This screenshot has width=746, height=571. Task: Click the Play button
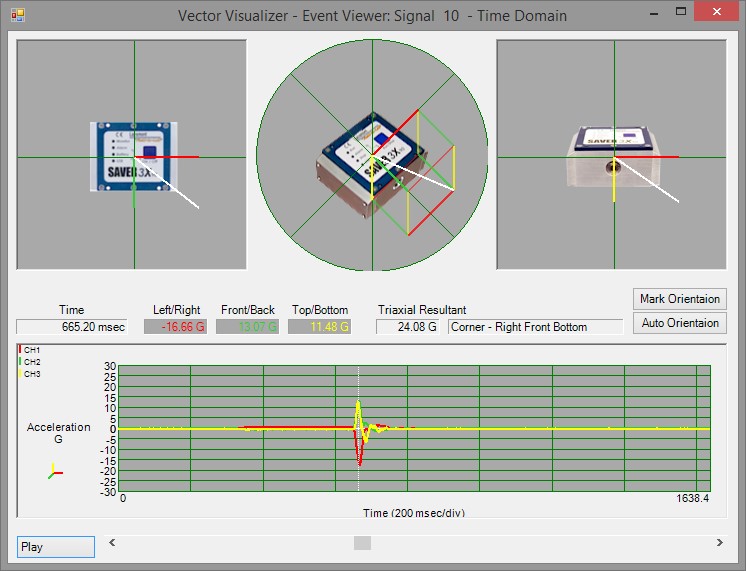point(56,547)
